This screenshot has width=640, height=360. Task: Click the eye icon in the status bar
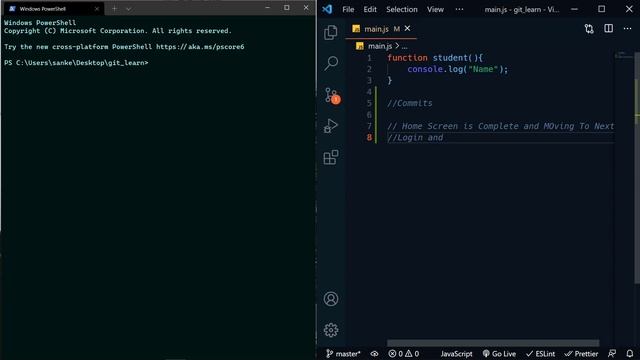(374, 354)
